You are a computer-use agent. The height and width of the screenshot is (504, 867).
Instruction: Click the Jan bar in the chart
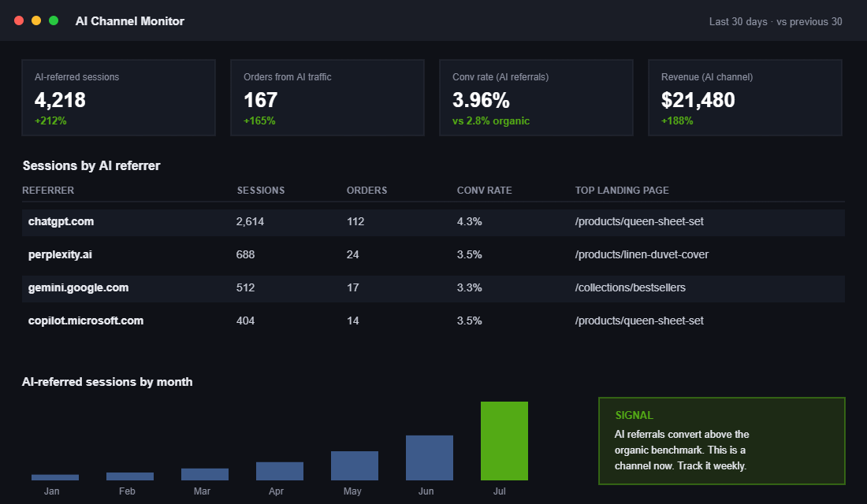(55, 477)
